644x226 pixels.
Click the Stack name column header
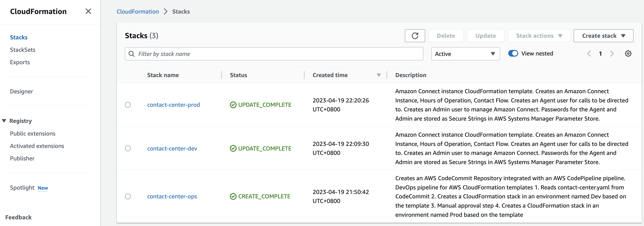[163, 75]
